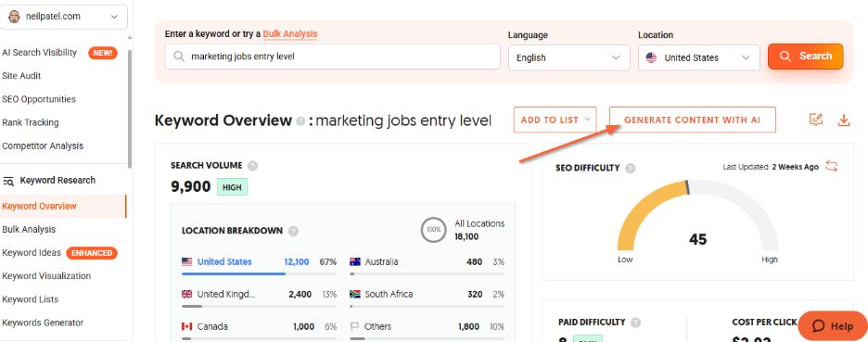Image resolution: width=868 pixels, height=342 pixels.
Task: Click the neilpatel.com avatar icon
Action: 14,17
